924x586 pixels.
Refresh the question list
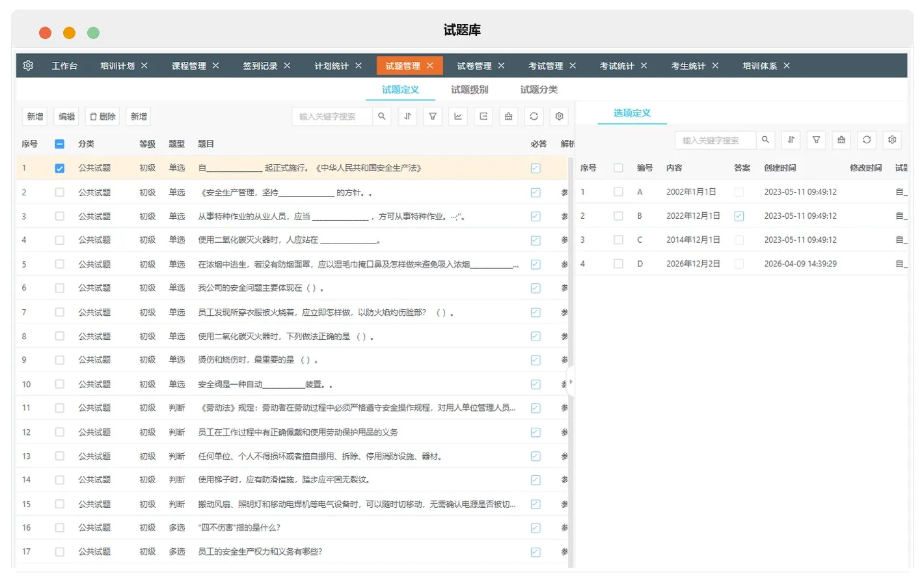[534, 117]
